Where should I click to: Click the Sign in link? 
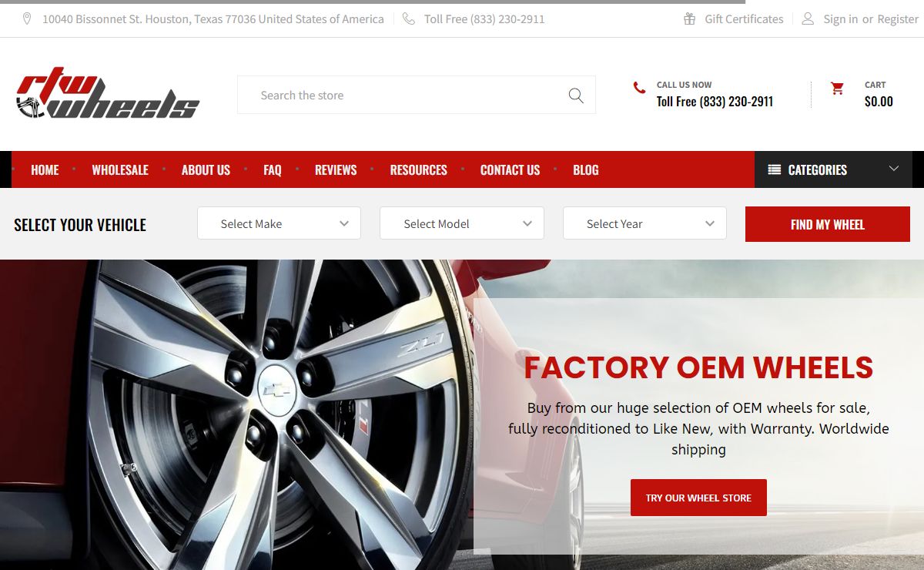(x=840, y=19)
